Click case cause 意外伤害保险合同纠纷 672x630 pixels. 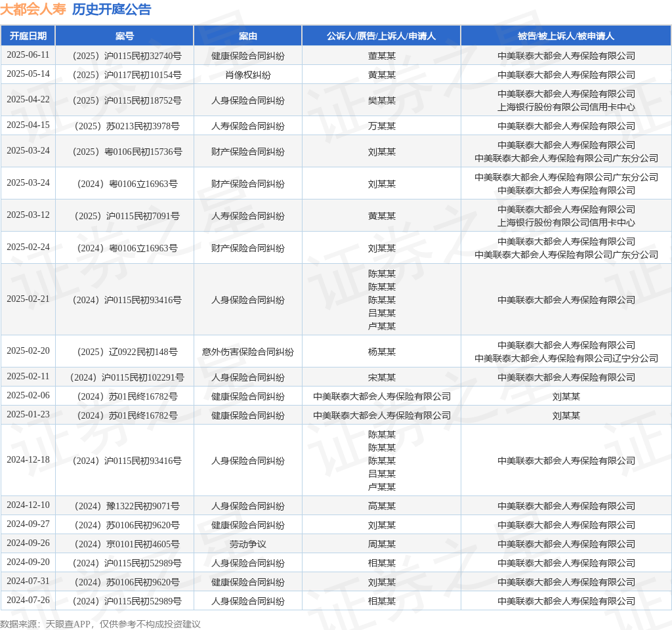247,352
